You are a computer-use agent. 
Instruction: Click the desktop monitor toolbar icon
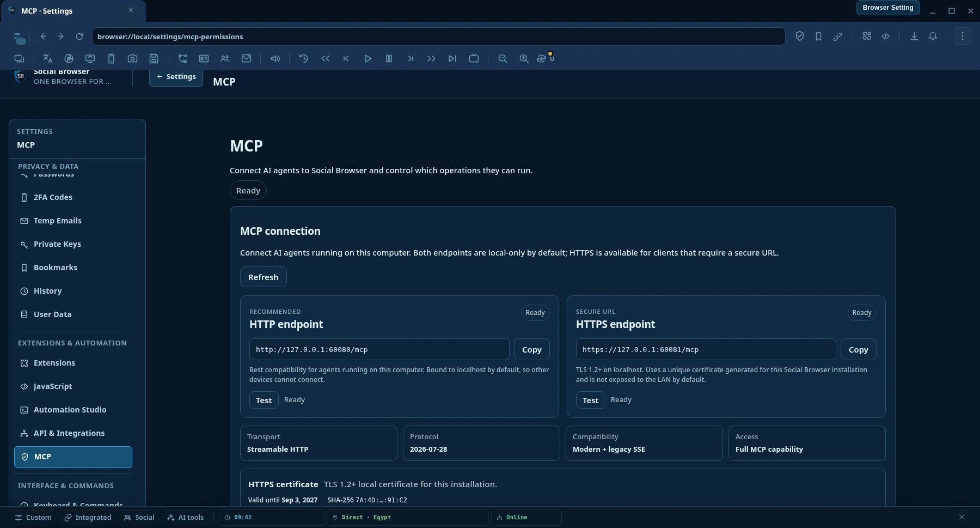pyautogui.click(x=90, y=58)
